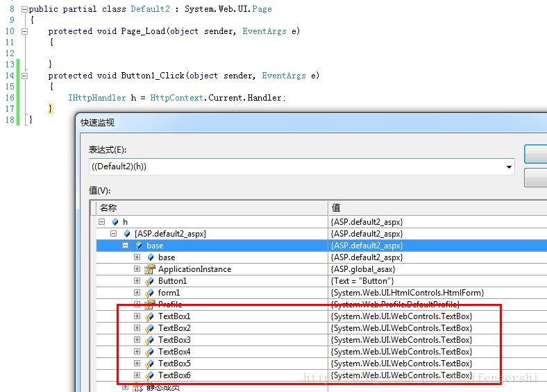The height and width of the screenshot is (392, 547).
Task: Collapse the Default2 class code outline
Action: click(x=24, y=10)
